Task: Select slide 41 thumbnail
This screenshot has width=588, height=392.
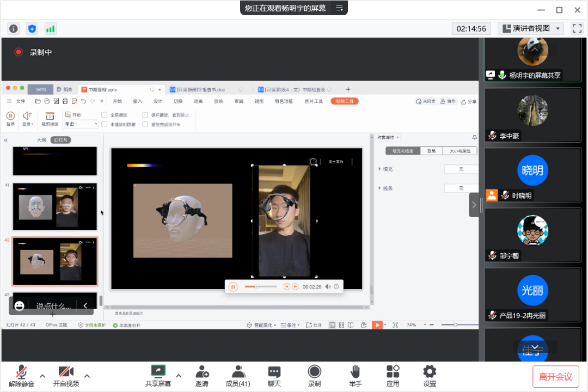Action: click(x=55, y=207)
